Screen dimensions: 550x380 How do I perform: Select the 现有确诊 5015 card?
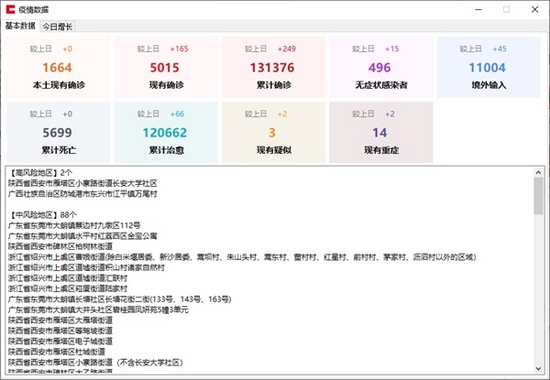click(166, 67)
